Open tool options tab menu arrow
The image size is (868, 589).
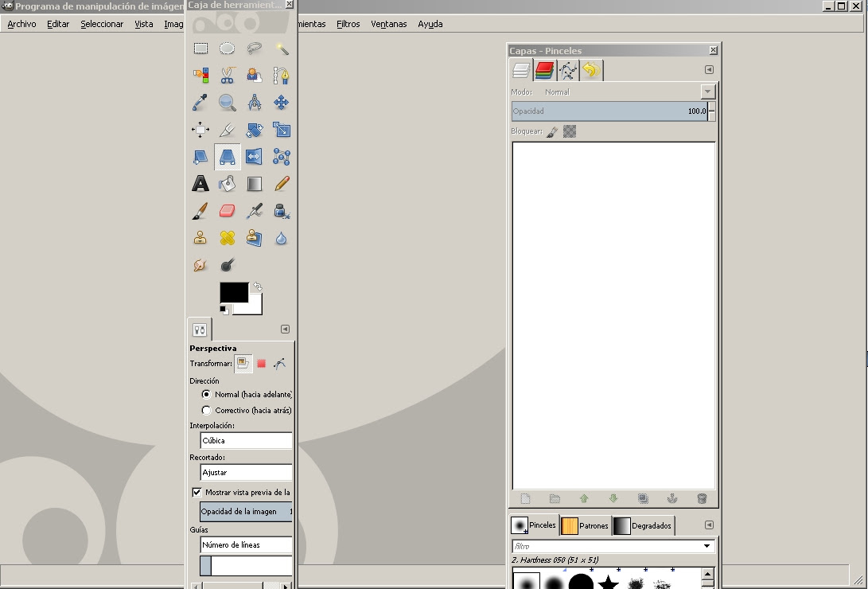pyautogui.click(x=285, y=329)
